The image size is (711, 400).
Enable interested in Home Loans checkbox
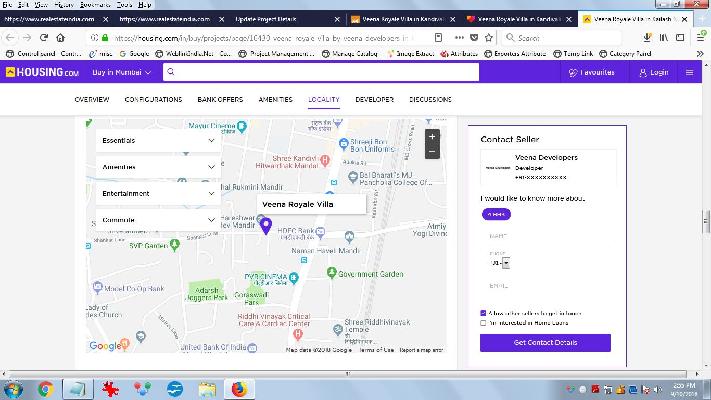point(483,323)
